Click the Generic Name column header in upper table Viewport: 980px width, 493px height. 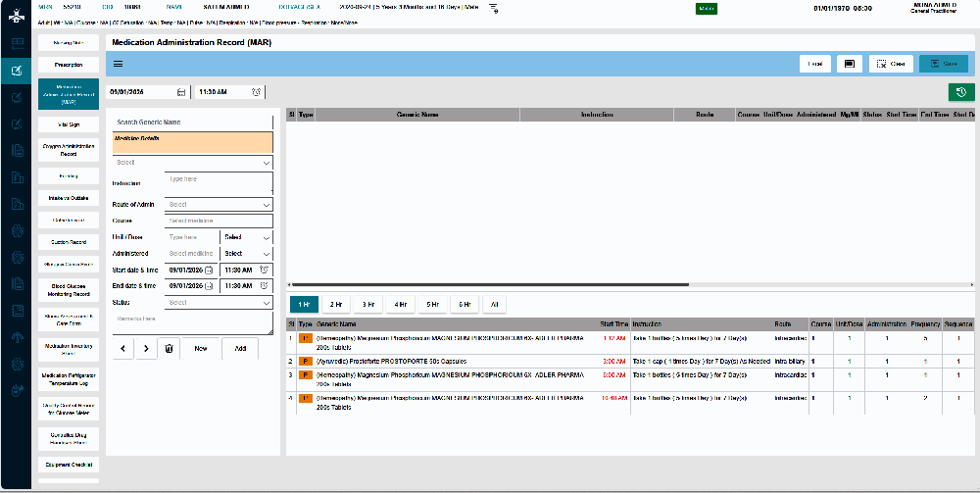coord(416,115)
